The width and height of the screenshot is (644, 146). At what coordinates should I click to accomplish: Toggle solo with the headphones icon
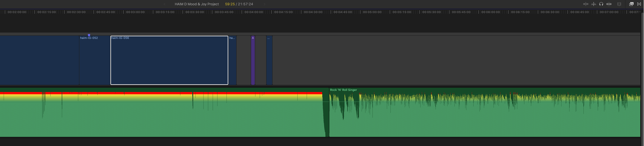click(601, 4)
